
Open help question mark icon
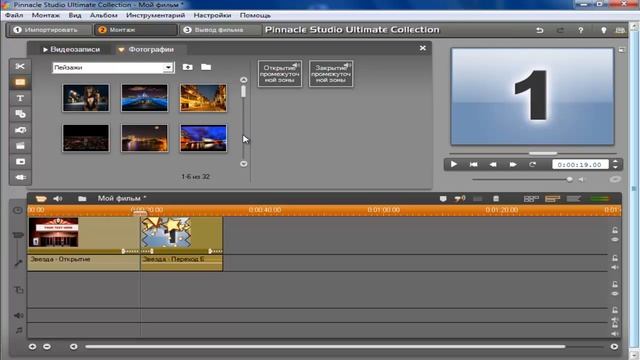coord(580,30)
